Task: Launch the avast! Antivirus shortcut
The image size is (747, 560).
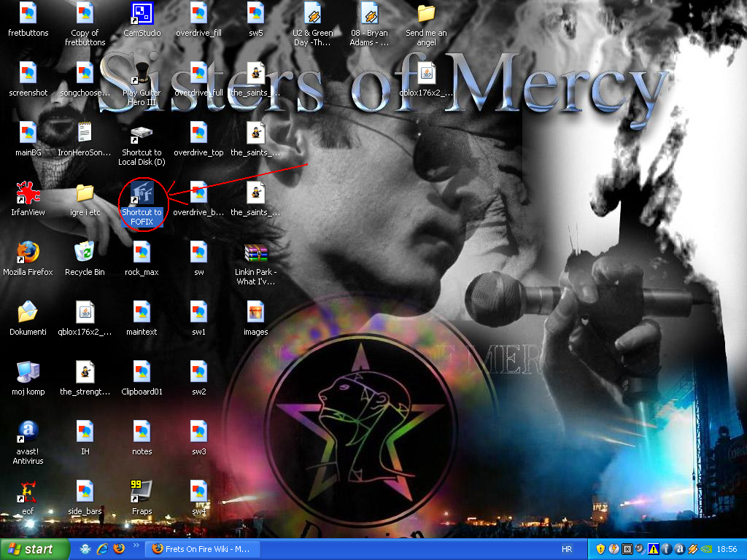Action: (x=28, y=443)
